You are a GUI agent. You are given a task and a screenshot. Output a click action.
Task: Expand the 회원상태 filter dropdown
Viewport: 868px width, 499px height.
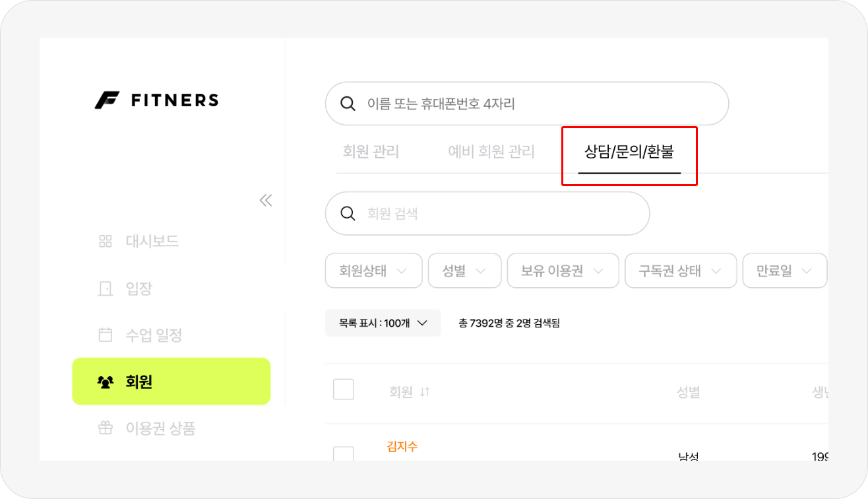tap(373, 271)
